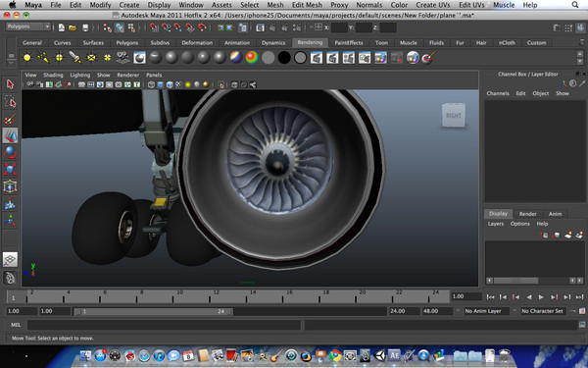Toggle Snap to Curves magnet icon
Image resolution: width=588 pixels, height=368 pixels.
tap(166, 27)
